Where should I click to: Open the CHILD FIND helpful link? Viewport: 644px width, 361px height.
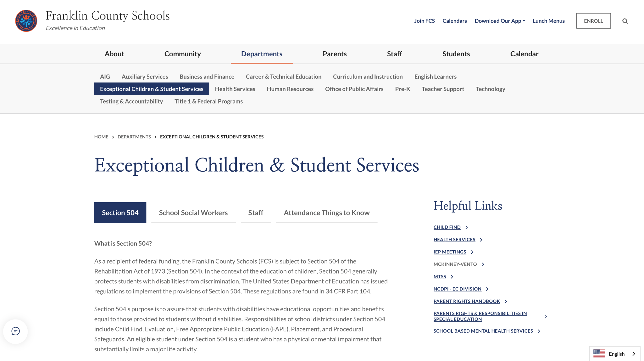pyautogui.click(x=447, y=227)
